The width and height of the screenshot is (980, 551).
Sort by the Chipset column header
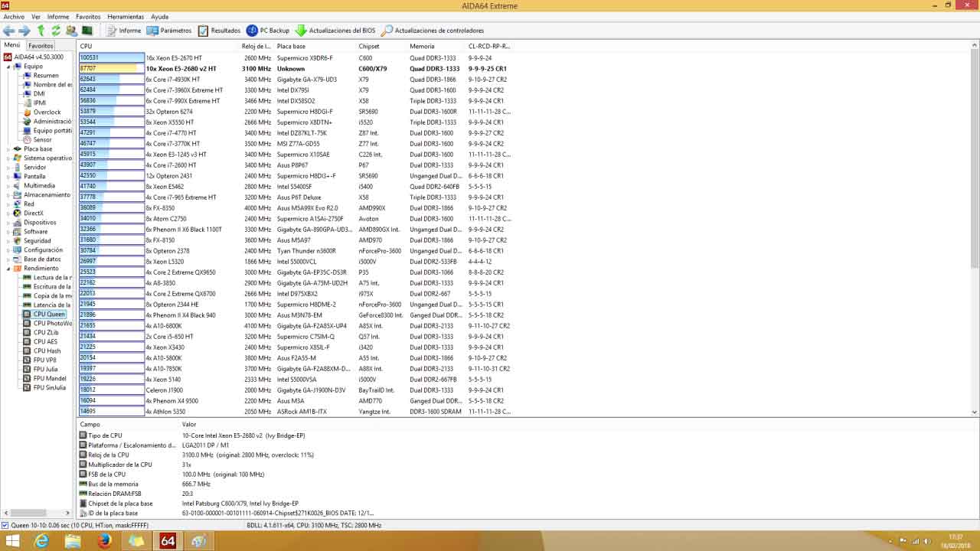pos(369,47)
